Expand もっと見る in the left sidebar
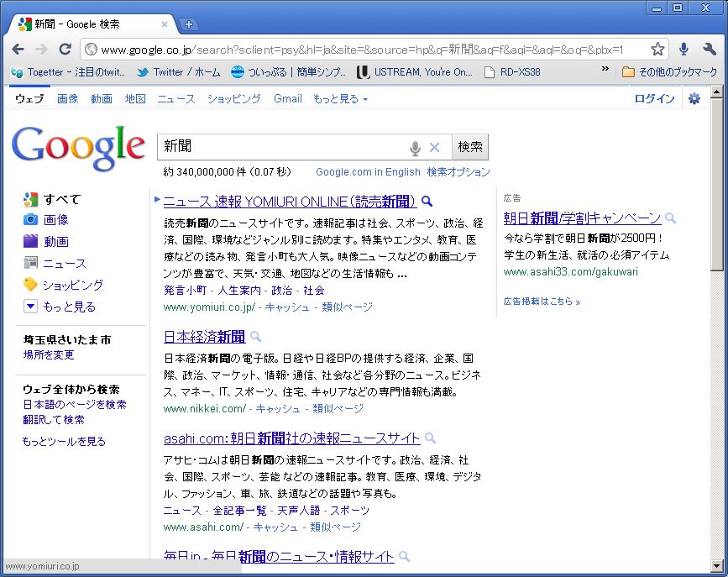 pos(60,307)
